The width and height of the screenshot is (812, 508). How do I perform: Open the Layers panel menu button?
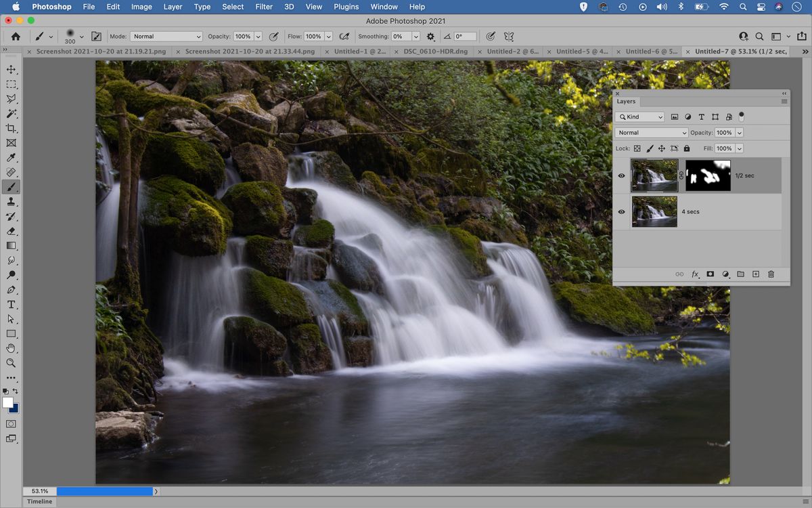pos(784,101)
